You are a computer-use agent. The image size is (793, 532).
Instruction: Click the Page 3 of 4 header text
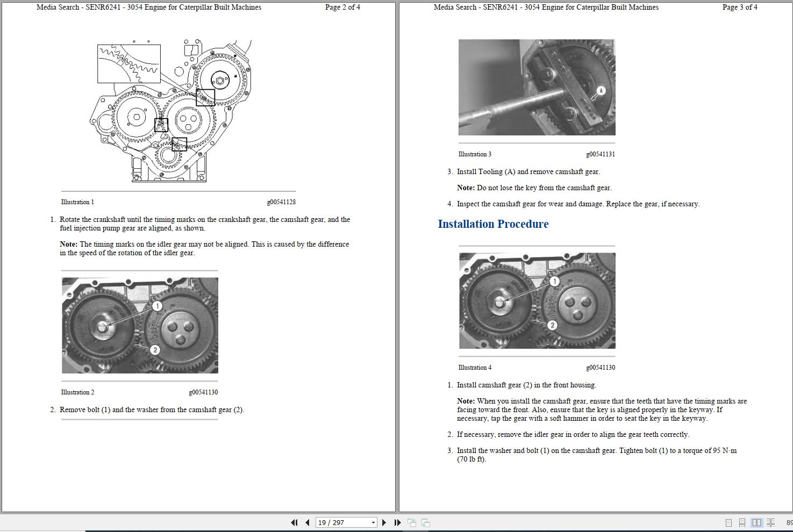pos(740,8)
